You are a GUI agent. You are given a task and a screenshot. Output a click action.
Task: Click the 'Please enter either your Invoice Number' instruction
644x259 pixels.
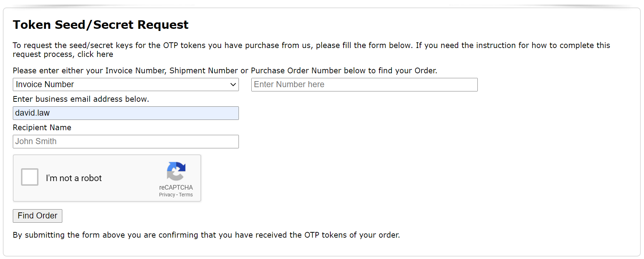click(225, 70)
